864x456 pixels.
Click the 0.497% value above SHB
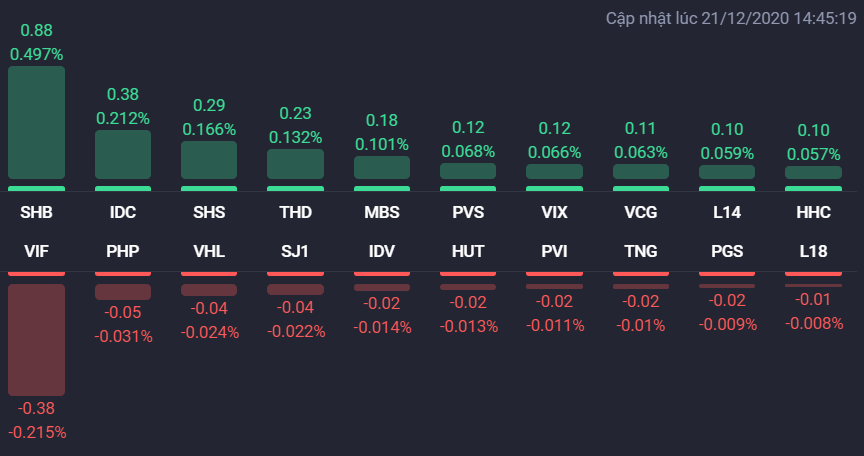tap(36, 53)
